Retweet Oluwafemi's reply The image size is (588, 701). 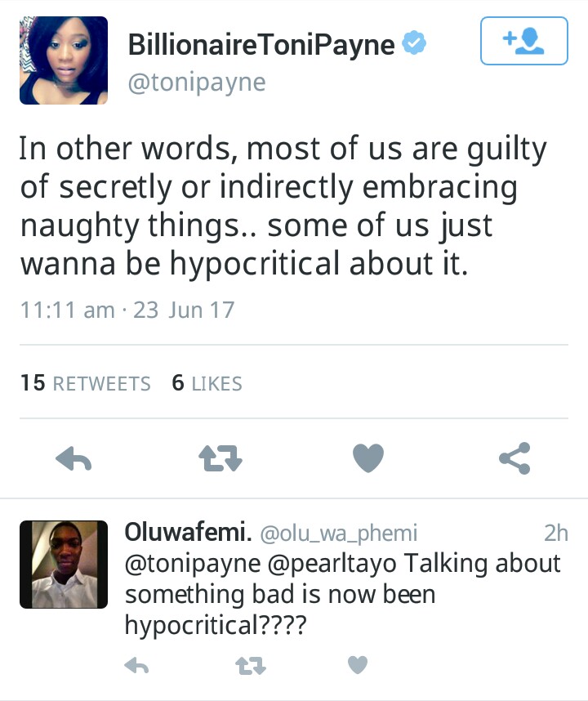(x=246, y=667)
